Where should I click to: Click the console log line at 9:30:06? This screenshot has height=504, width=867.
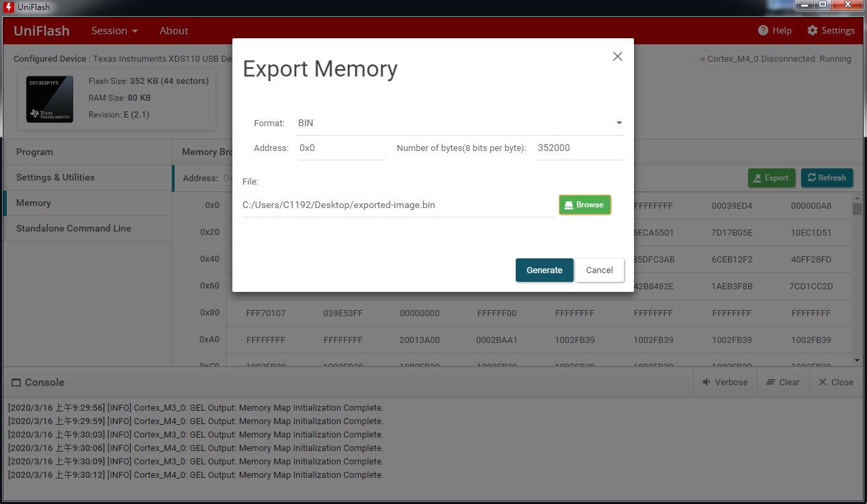click(195, 448)
